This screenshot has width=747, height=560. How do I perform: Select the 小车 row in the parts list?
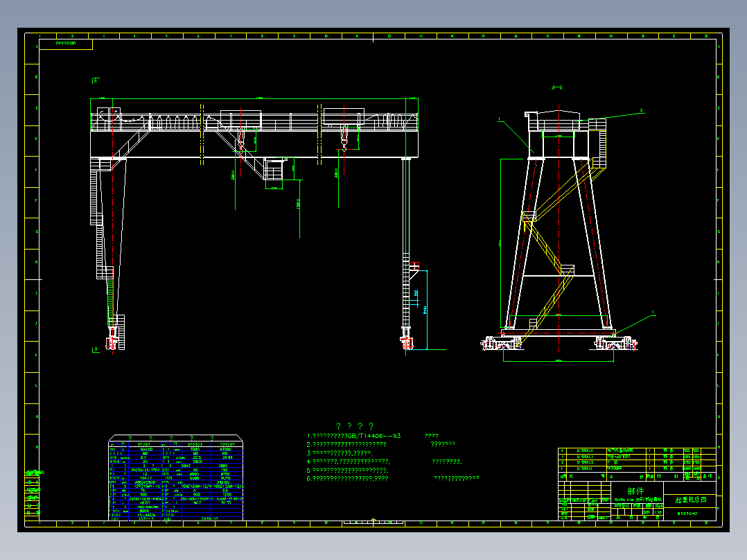tap(637, 462)
